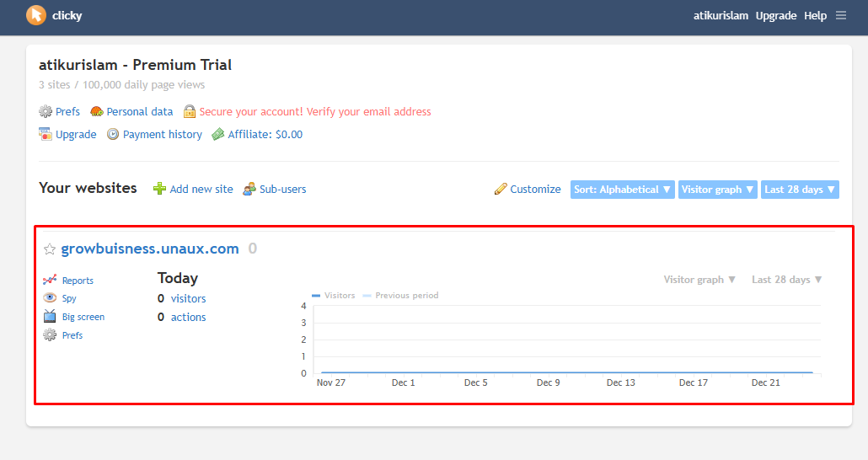The width and height of the screenshot is (868, 460).
Task: Click the Personal data icon
Action: pyautogui.click(x=97, y=111)
